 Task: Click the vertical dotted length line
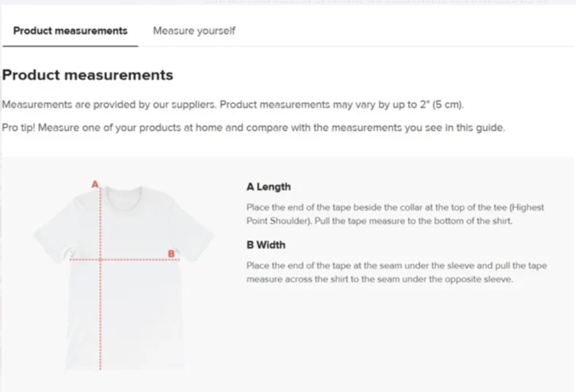(x=100, y=308)
